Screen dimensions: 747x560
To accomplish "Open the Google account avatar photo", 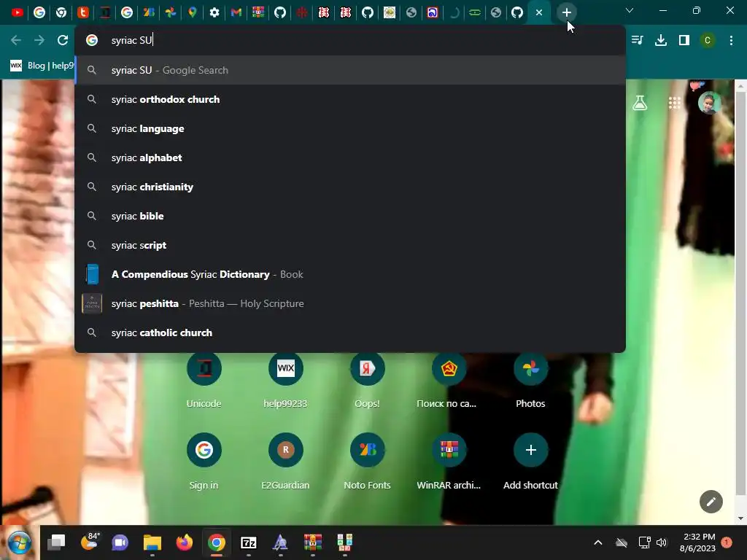I will pos(709,102).
